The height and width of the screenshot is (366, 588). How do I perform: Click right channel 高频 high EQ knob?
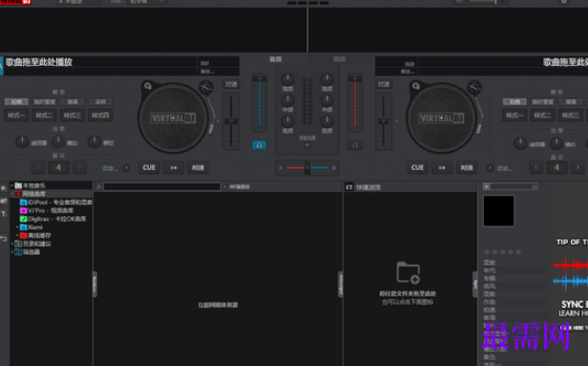coord(327,79)
